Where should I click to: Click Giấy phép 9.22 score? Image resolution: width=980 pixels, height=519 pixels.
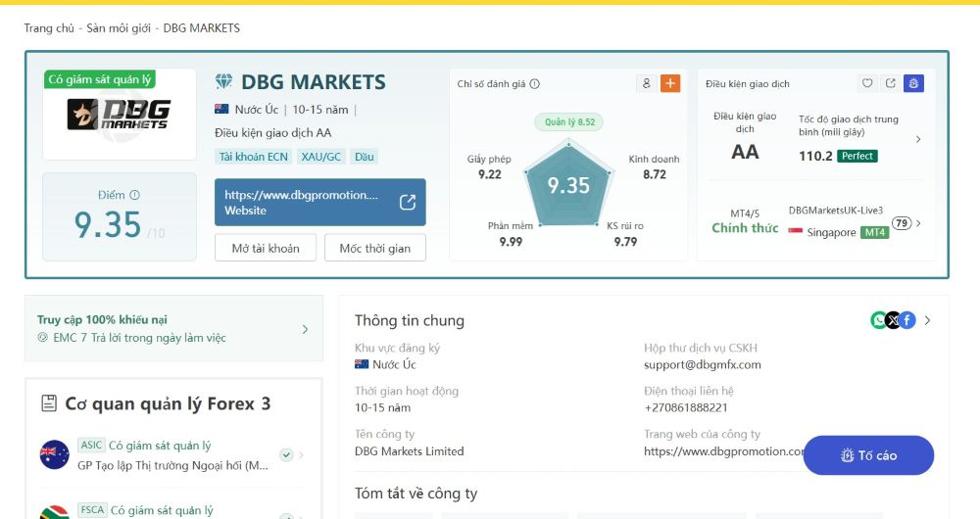coord(489,166)
